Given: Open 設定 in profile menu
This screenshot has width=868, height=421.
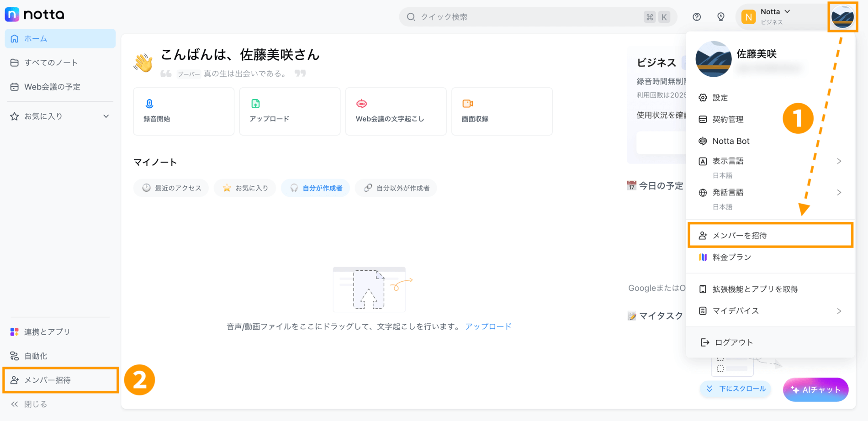Looking at the screenshot, I should click(x=770, y=98).
